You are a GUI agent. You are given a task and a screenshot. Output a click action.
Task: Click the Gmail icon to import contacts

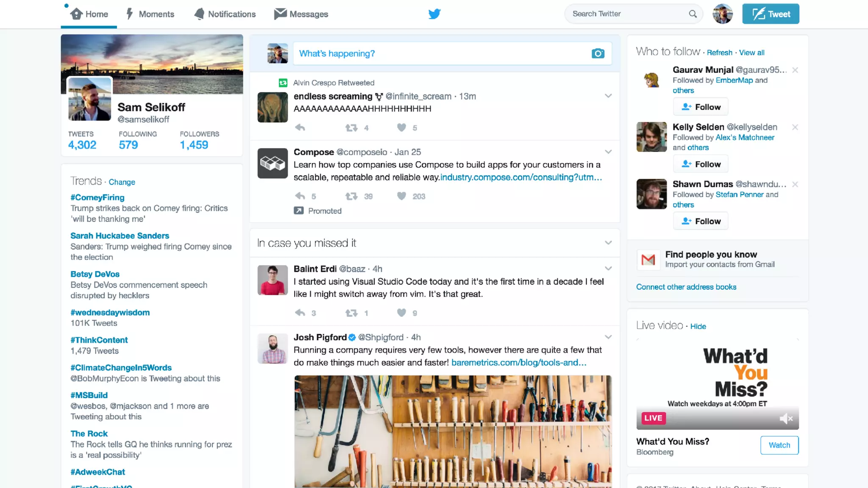click(648, 259)
